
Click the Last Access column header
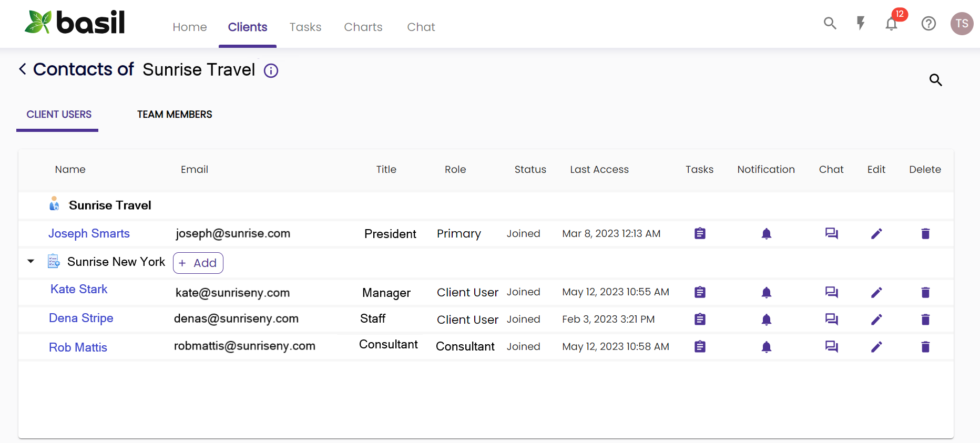(x=599, y=170)
